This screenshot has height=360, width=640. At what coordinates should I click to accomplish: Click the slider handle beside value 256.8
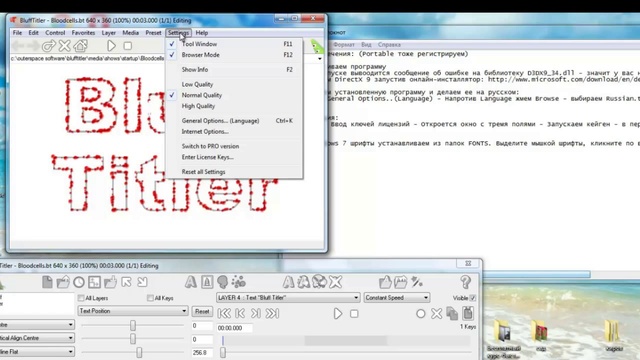(139, 352)
